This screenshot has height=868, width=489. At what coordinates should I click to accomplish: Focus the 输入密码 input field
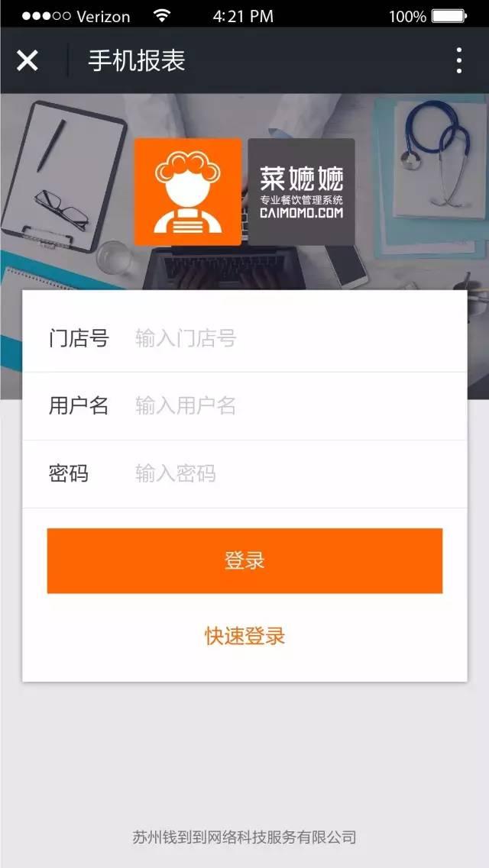[293, 473]
